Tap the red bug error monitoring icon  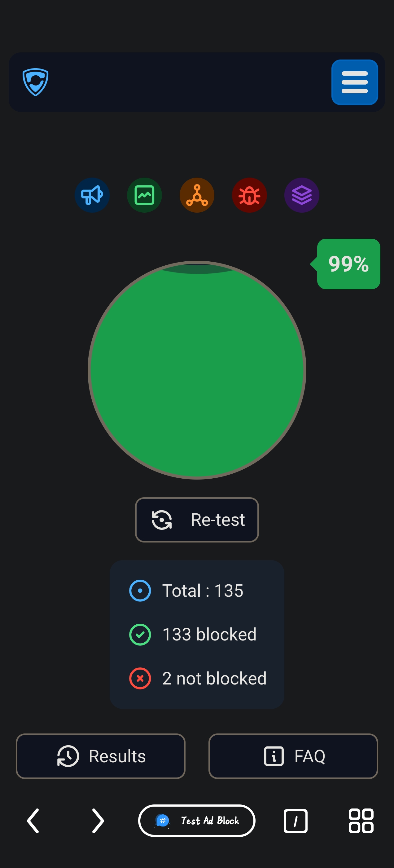pyautogui.click(x=249, y=195)
